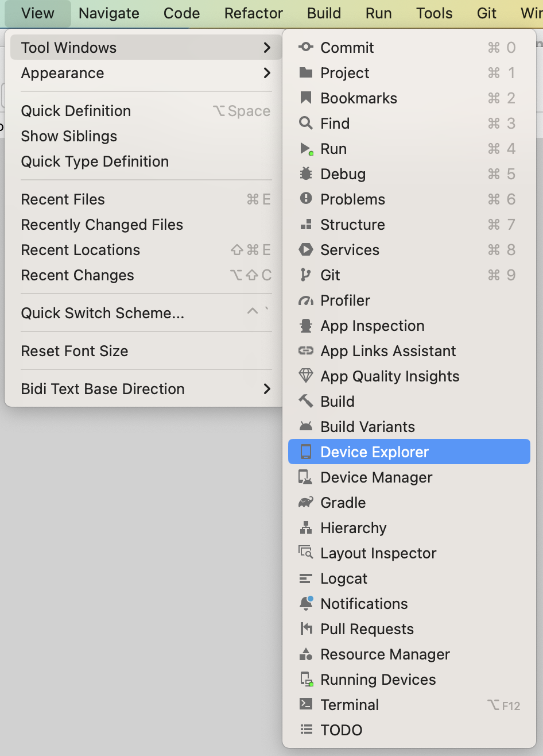
Task: Click the Layout Inspector icon
Action: coord(306,553)
